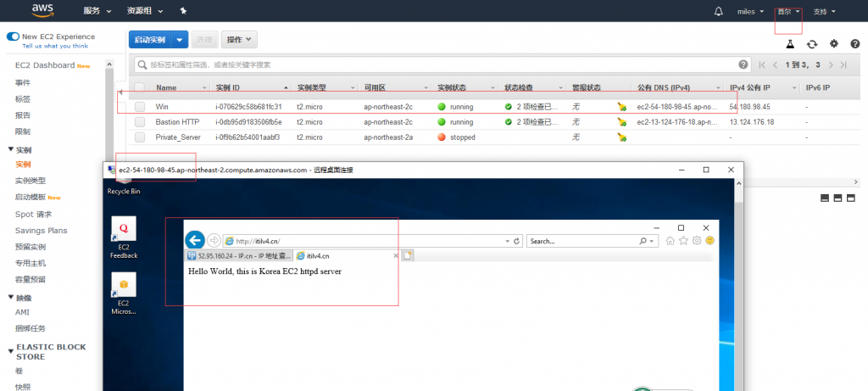This screenshot has height=391, width=868.
Task: Click the AWS logo in header
Action: pos(42,9)
